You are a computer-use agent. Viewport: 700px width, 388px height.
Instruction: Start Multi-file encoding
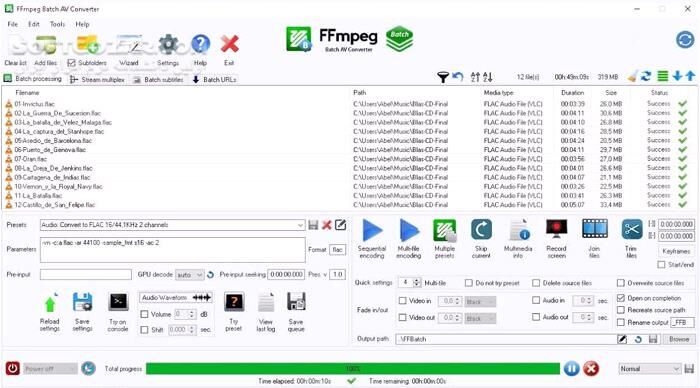pyautogui.click(x=408, y=230)
